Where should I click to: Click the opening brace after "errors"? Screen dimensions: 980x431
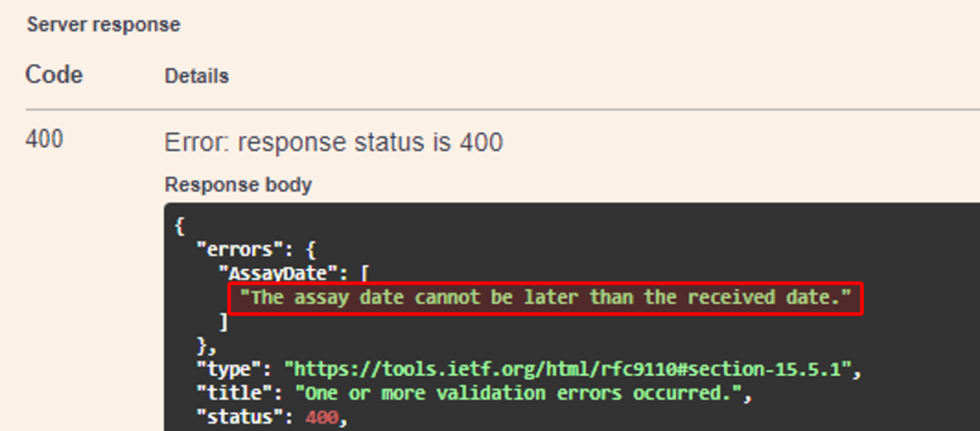click(311, 249)
